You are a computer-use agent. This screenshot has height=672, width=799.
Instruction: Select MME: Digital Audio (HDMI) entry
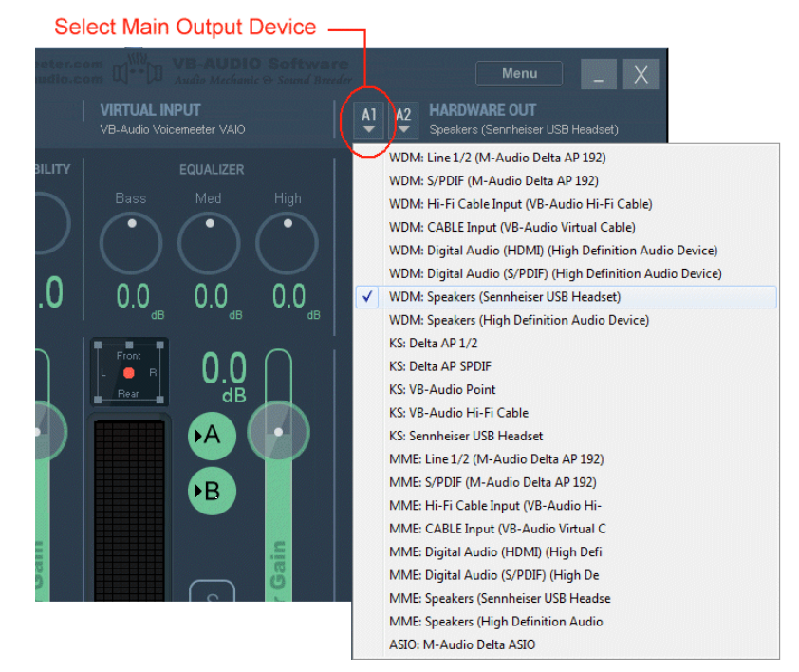pos(566,551)
